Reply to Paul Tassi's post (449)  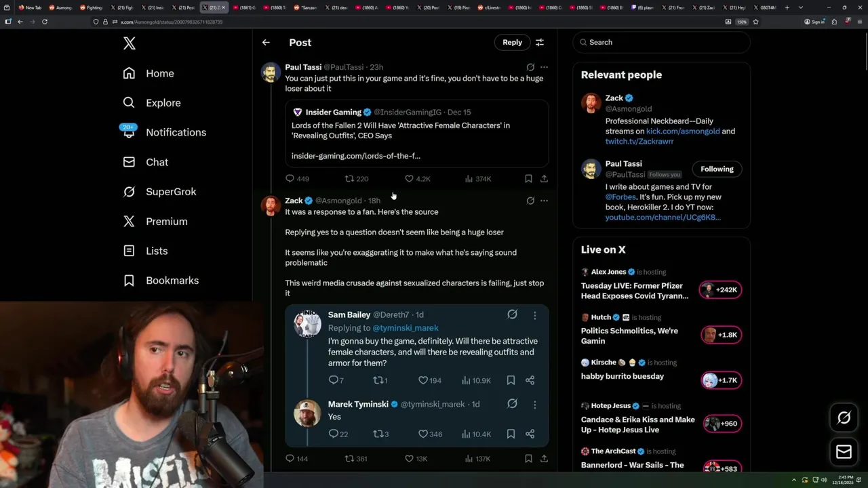tap(297, 179)
